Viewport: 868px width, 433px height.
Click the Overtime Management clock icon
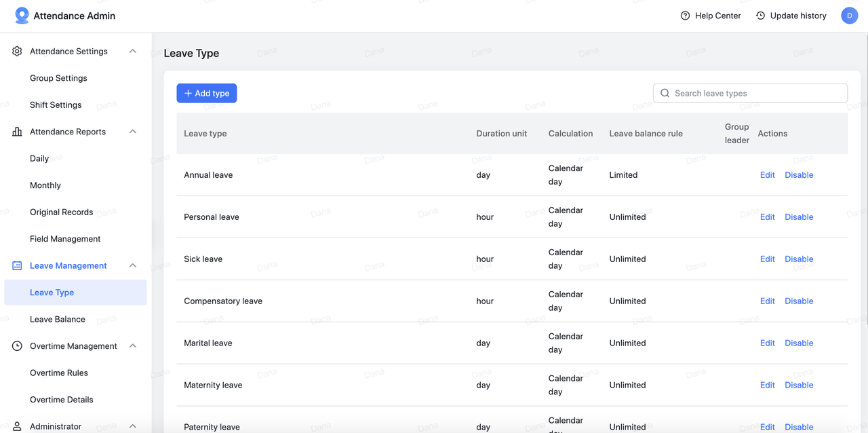(x=17, y=346)
